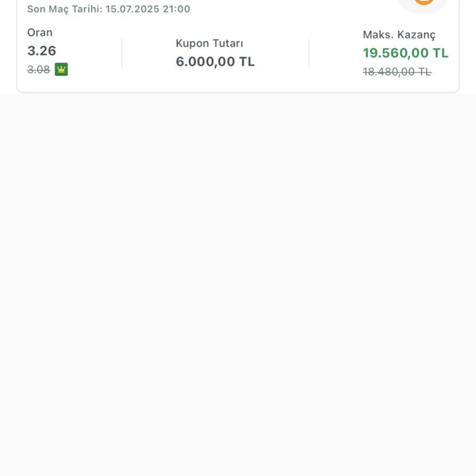Screen dimensions: 476x476
Task: Click the crossed-out 18.480,00 TL amount
Action: pos(397,72)
